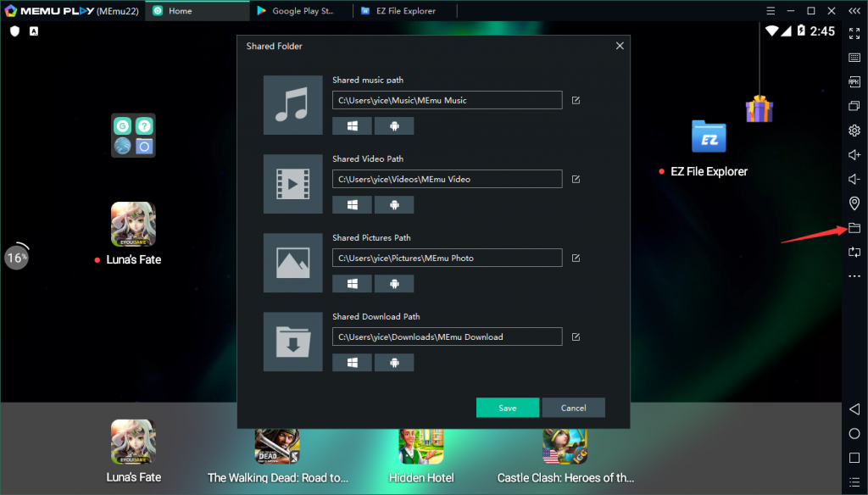
Task: Edit the shared download path
Action: (x=576, y=336)
